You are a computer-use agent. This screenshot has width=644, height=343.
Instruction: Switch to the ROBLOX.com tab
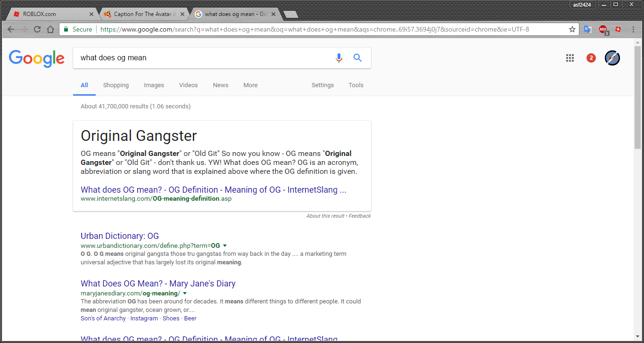tap(52, 14)
